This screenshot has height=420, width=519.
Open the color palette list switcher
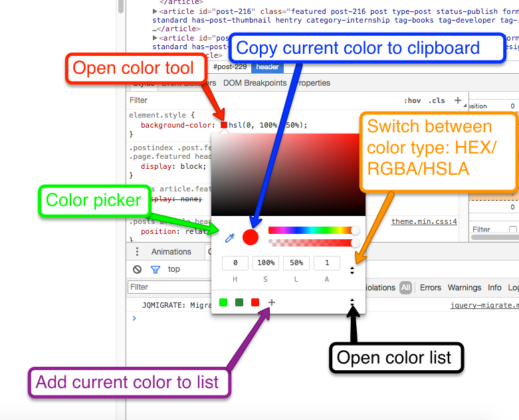point(352,302)
